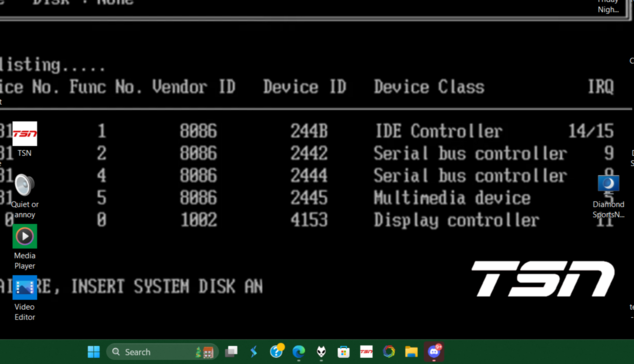Open Task View from the taskbar

coord(231,352)
